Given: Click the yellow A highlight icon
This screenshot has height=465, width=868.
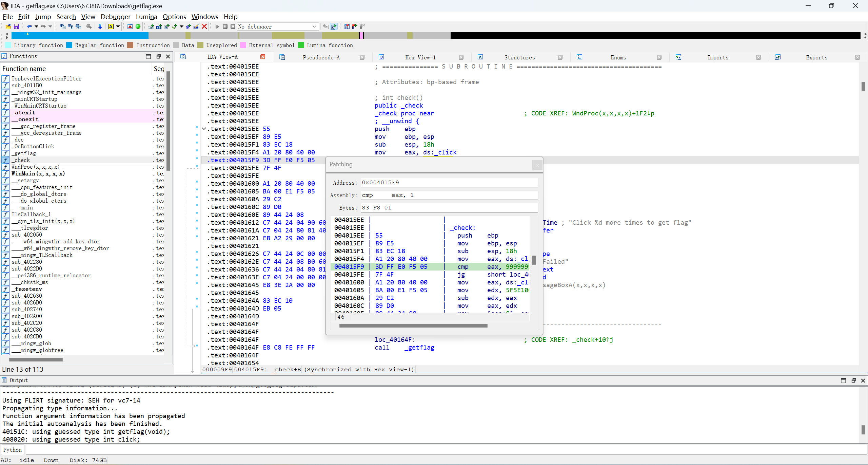Looking at the screenshot, I should pos(111,26).
